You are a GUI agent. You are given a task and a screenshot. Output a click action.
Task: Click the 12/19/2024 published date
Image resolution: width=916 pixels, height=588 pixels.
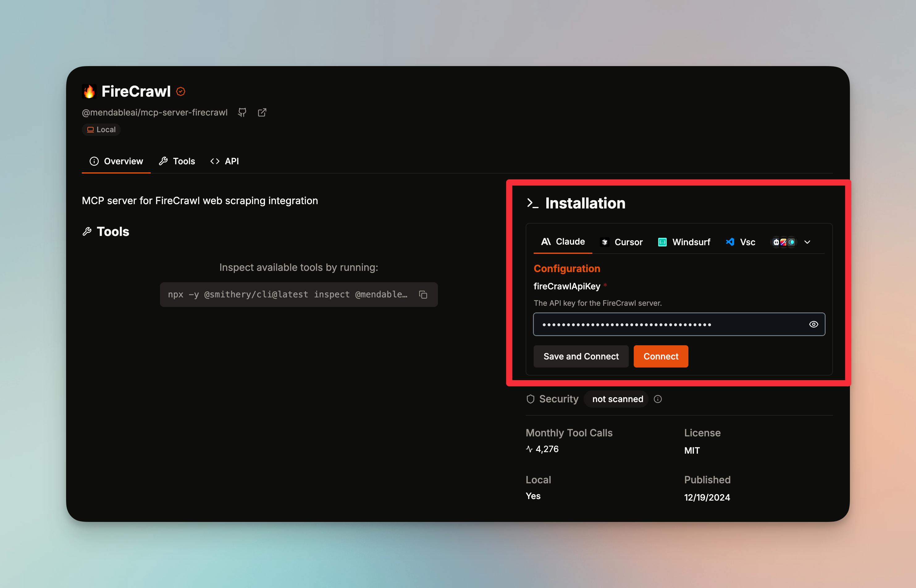tap(707, 498)
